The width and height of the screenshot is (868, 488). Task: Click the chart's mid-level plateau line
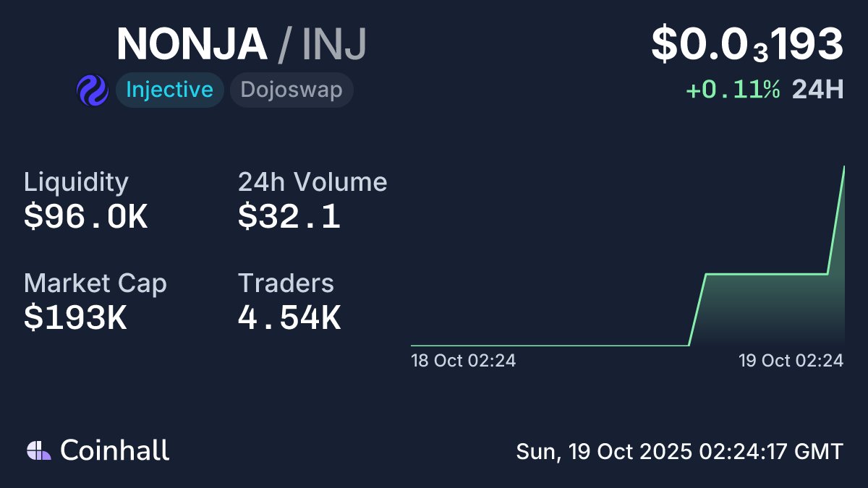767,274
